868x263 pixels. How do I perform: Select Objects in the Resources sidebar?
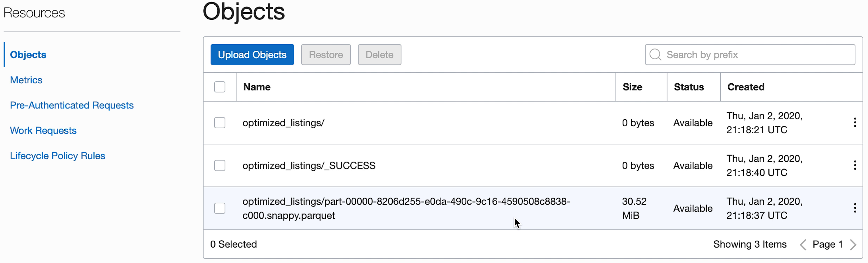[28, 55]
